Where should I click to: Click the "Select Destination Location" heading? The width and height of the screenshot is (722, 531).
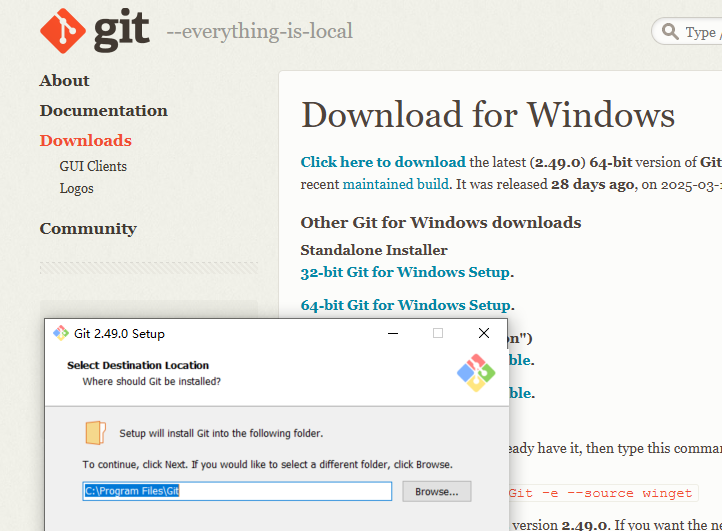138,365
